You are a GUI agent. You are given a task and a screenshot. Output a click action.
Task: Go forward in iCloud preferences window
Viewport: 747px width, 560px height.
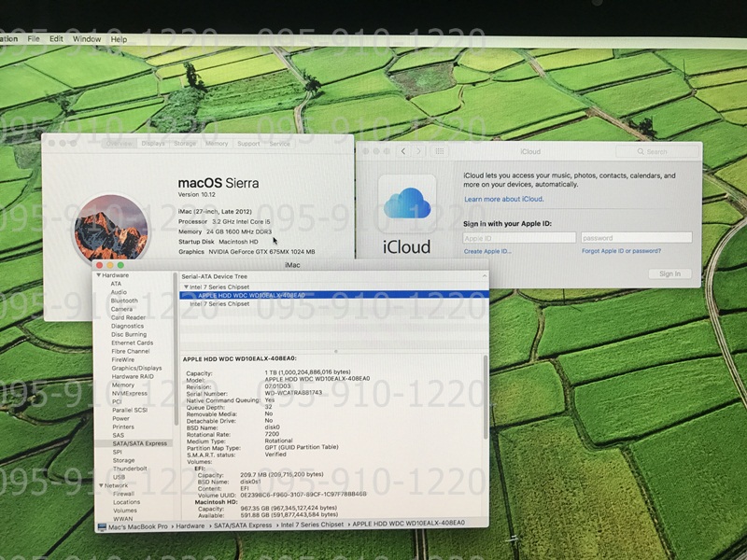pyautogui.click(x=418, y=151)
